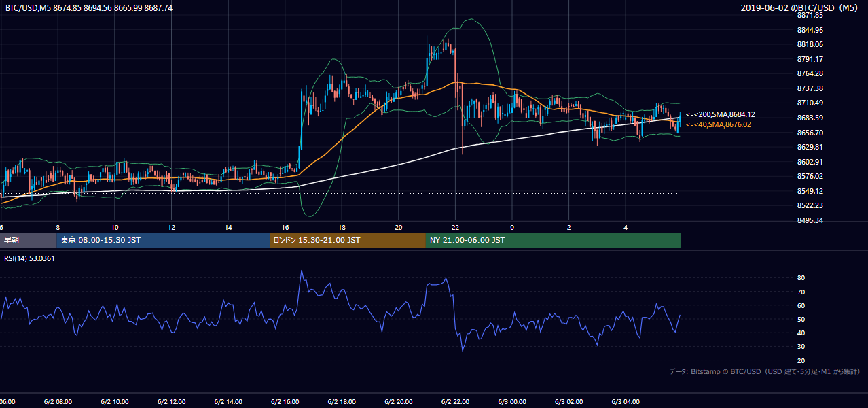This screenshot has width=868, height=408.
Task: Click the RSI axis value 60
Action: 801,305
